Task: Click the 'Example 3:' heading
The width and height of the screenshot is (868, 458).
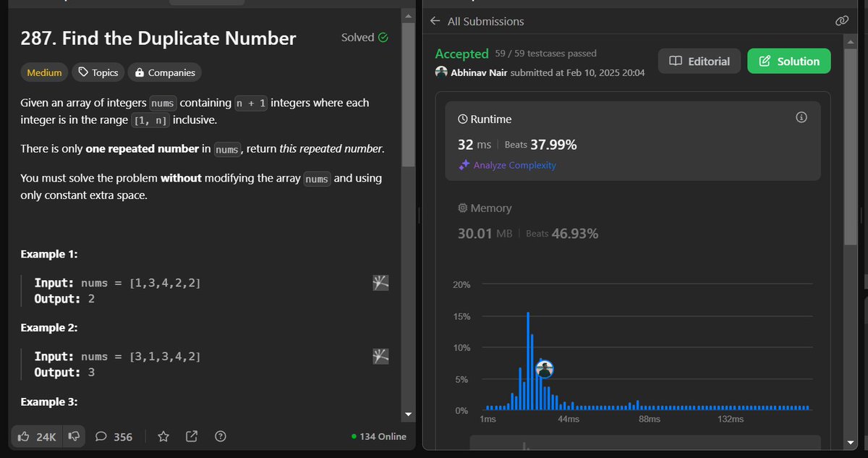Action: point(48,402)
